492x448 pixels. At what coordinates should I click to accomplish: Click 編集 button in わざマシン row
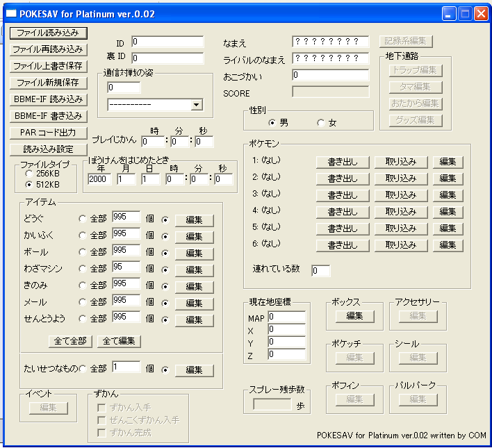(194, 270)
